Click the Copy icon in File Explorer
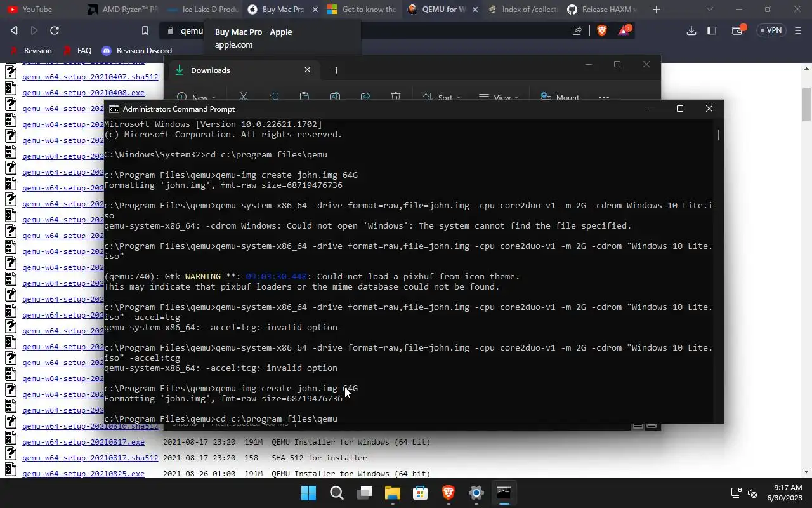This screenshot has width=812, height=508. (x=274, y=97)
